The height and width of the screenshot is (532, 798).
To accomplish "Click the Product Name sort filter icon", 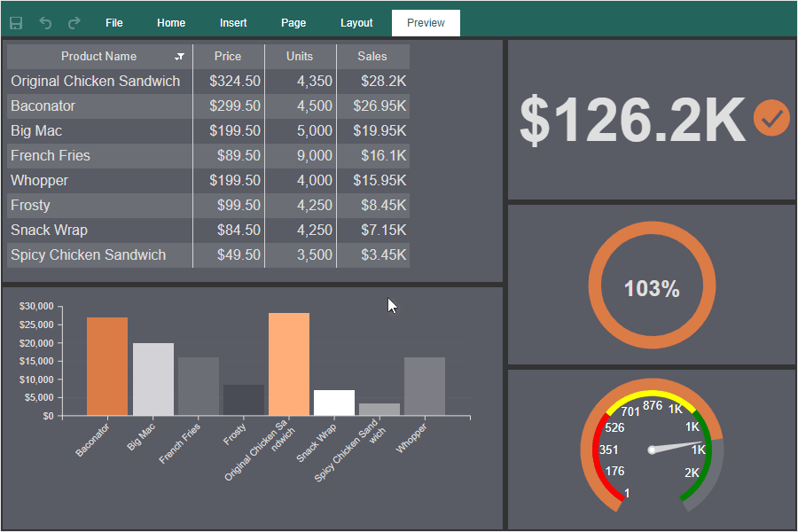I will [x=179, y=57].
